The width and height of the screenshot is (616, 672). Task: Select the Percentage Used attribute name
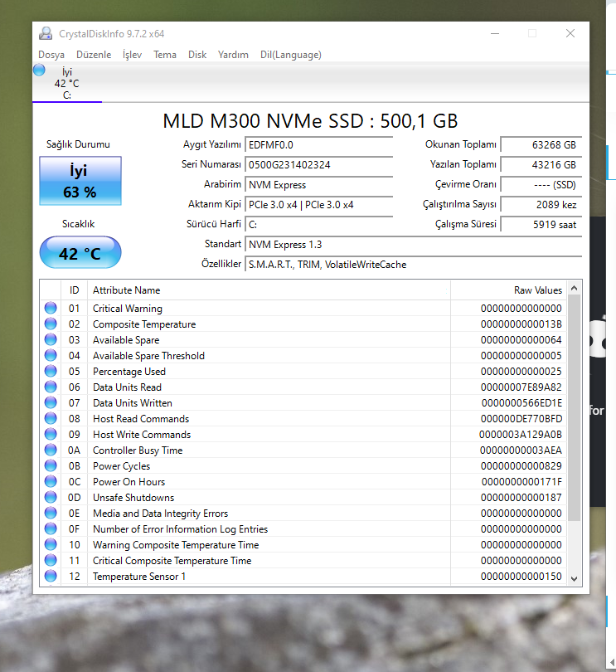[x=129, y=372]
